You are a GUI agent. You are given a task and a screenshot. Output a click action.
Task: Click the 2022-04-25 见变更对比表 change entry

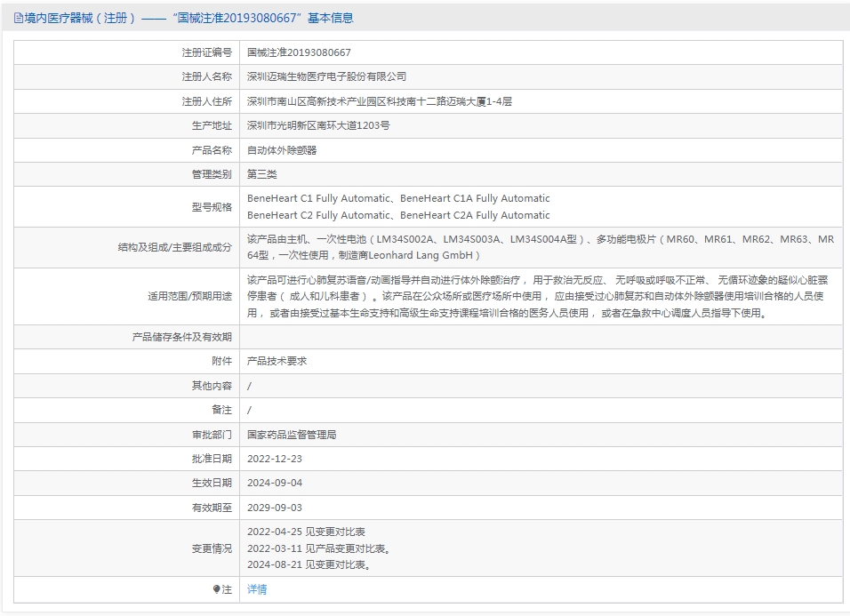click(306, 532)
